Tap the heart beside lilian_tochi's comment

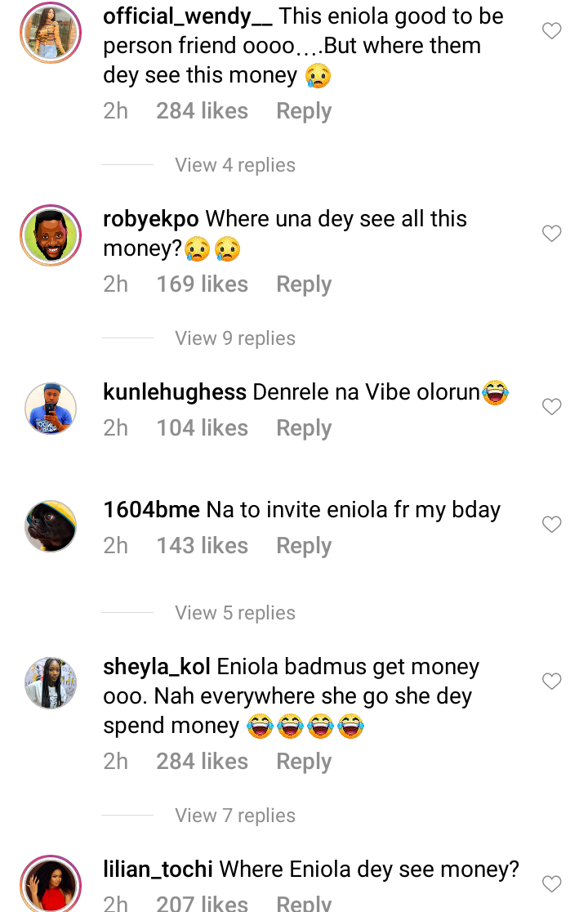pyautogui.click(x=552, y=883)
